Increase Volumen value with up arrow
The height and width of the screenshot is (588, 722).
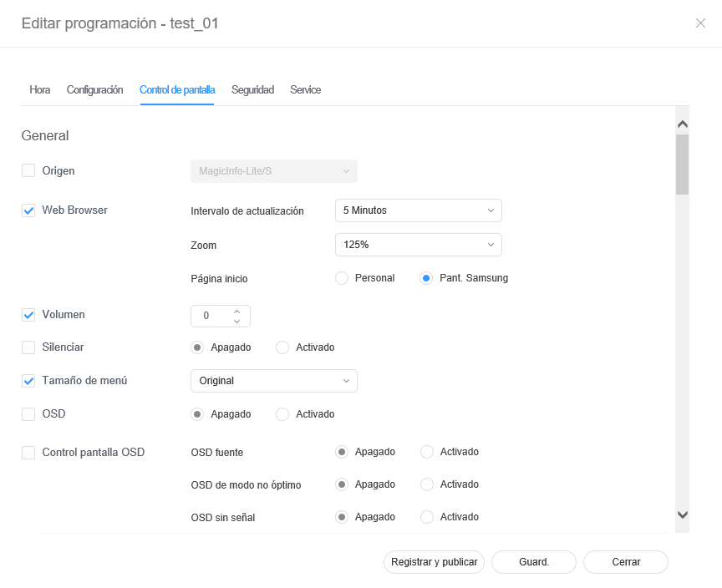coord(237,312)
